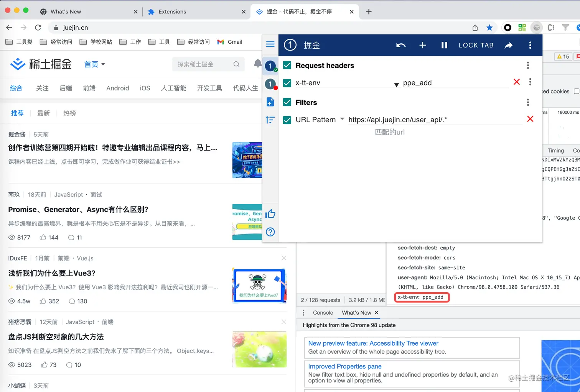Switch to the 最新 sort tab
This screenshot has width=580, height=392.
[x=44, y=113]
